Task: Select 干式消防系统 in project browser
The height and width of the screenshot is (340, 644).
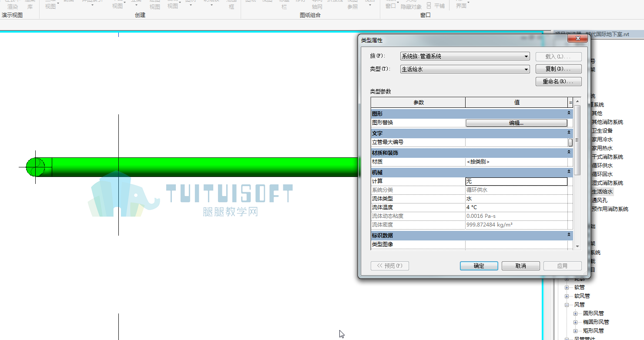Action: click(607, 157)
